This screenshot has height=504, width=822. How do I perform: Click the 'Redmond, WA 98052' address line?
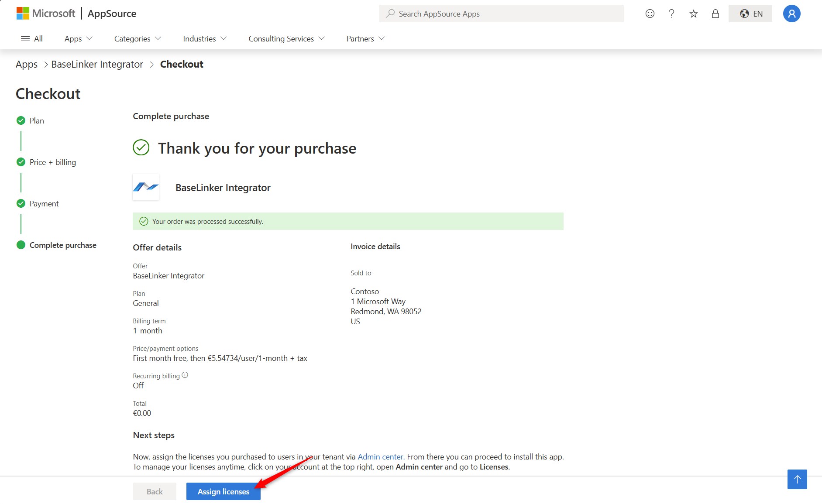(x=386, y=311)
